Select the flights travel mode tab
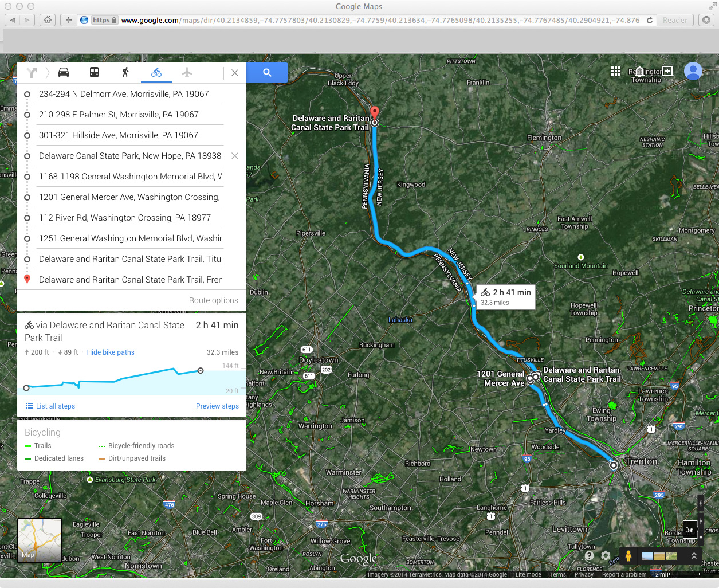 click(x=187, y=72)
